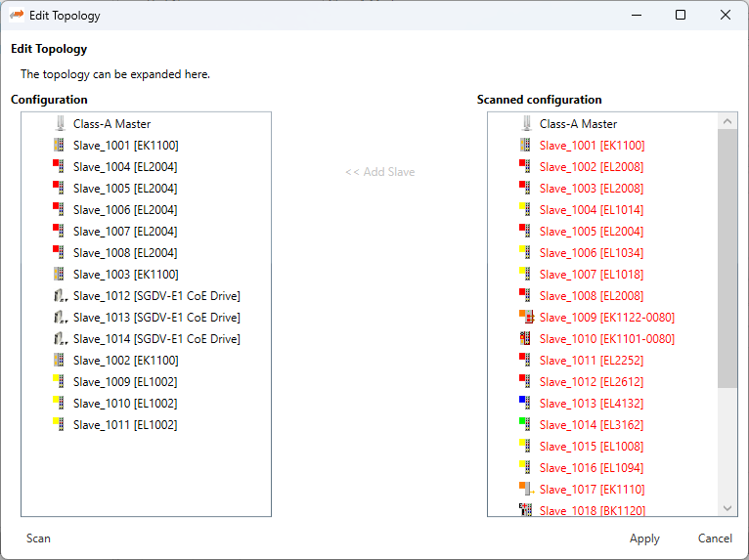Click the drive icon next to Slave_1012 [SGDV-E1 CoE Drive]
This screenshot has width=749, height=560.
pyautogui.click(x=59, y=296)
